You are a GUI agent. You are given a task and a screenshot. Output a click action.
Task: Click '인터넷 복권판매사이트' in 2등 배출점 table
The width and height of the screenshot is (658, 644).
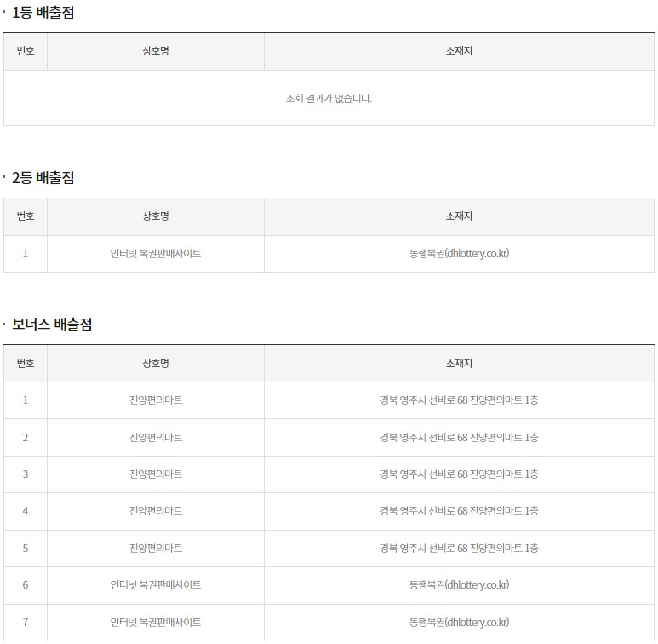[x=156, y=254]
